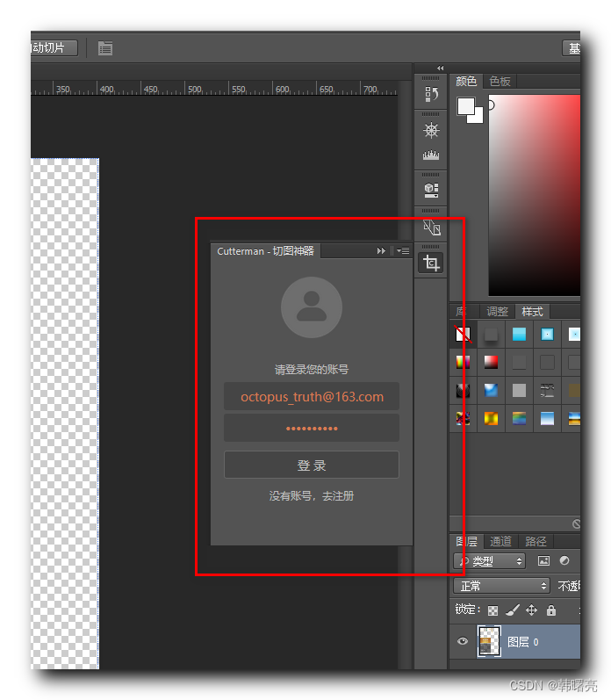The width and height of the screenshot is (611, 700).
Task: Click the user avatar placeholder
Action: (312, 307)
